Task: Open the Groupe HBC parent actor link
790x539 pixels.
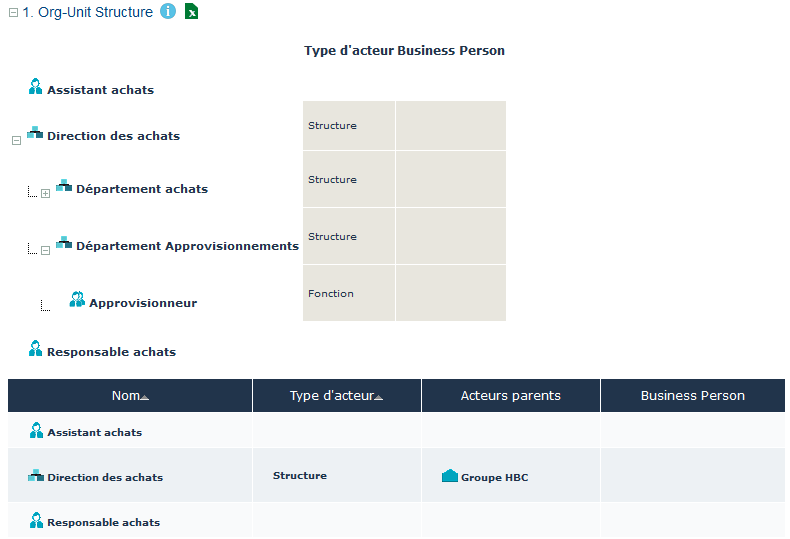Action: pos(494,478)
